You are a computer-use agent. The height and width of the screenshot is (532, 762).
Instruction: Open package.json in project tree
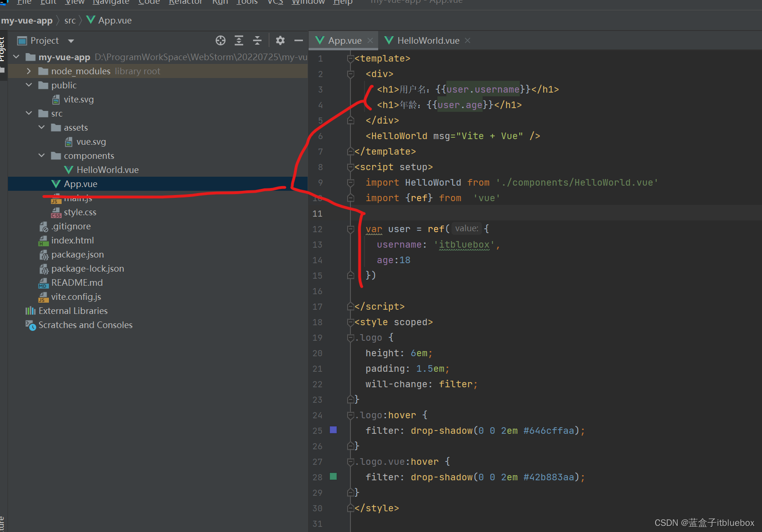(x=77, y=254)
